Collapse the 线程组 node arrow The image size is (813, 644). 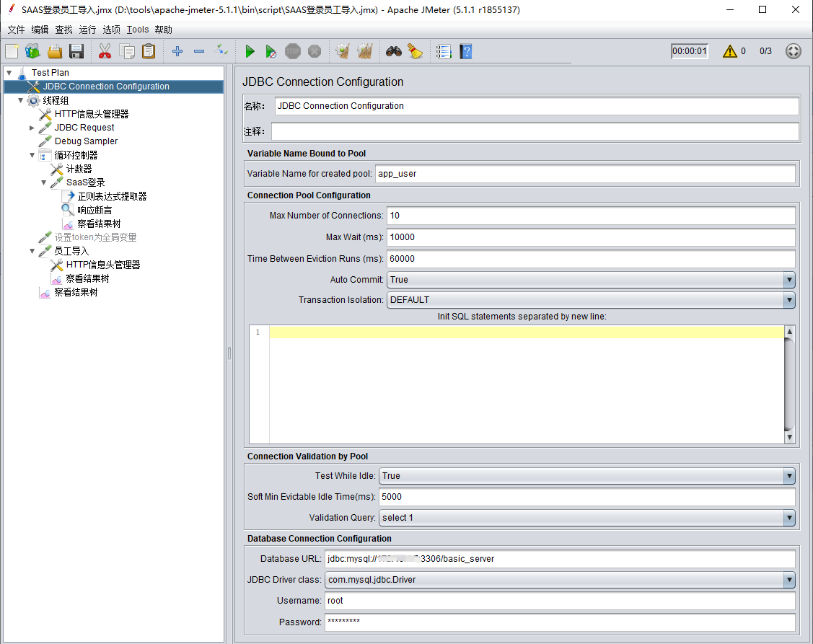click(x=21, y=100)
